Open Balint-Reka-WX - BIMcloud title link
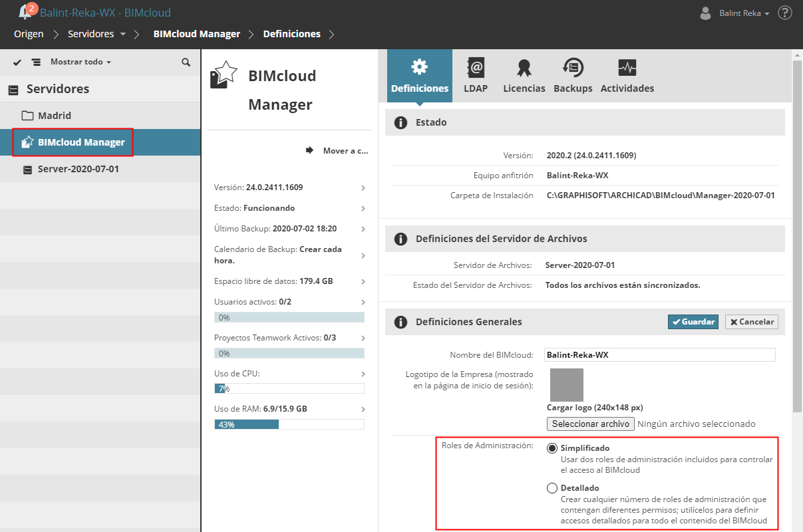Screen dimensions: 803x532 click(x=105, y=13)
